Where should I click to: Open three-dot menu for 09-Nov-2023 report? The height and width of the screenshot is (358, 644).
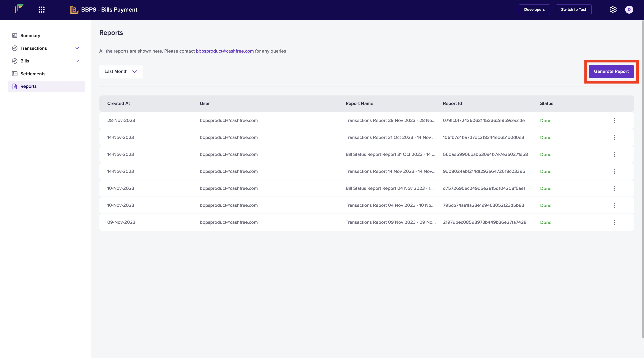tap(615, 222)
